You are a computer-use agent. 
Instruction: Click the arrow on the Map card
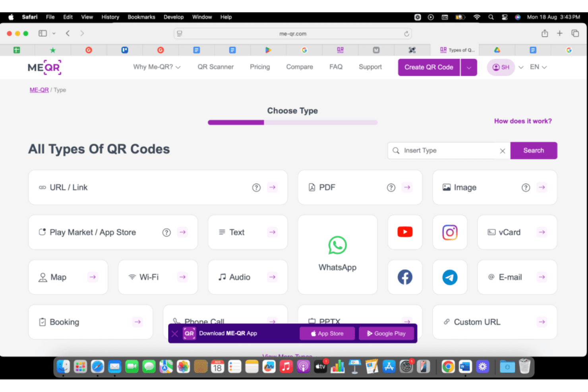point(93,277)
